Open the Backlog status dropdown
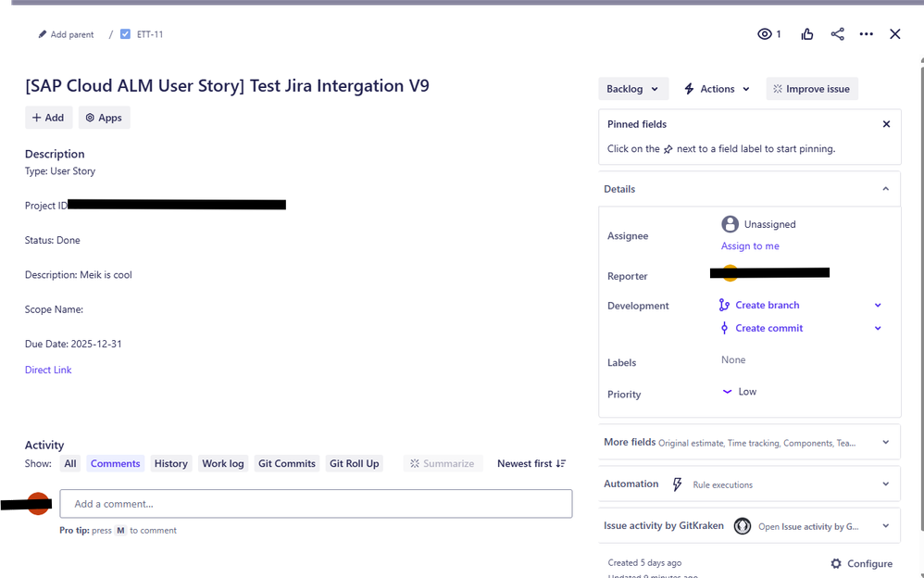The image size is (924, 578). pos(633,89)
